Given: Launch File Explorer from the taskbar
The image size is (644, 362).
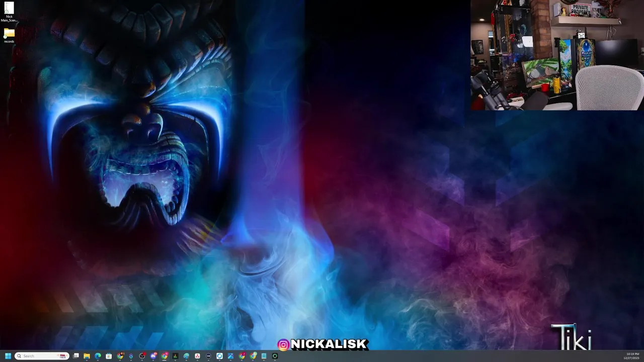Looking at the screenshot, I should 87,356.
